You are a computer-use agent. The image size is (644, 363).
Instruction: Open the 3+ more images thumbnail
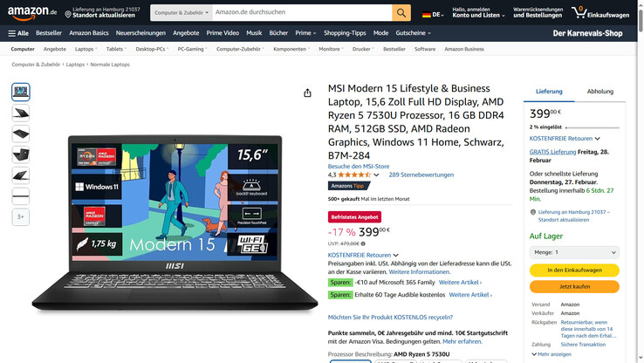[21, 216]
